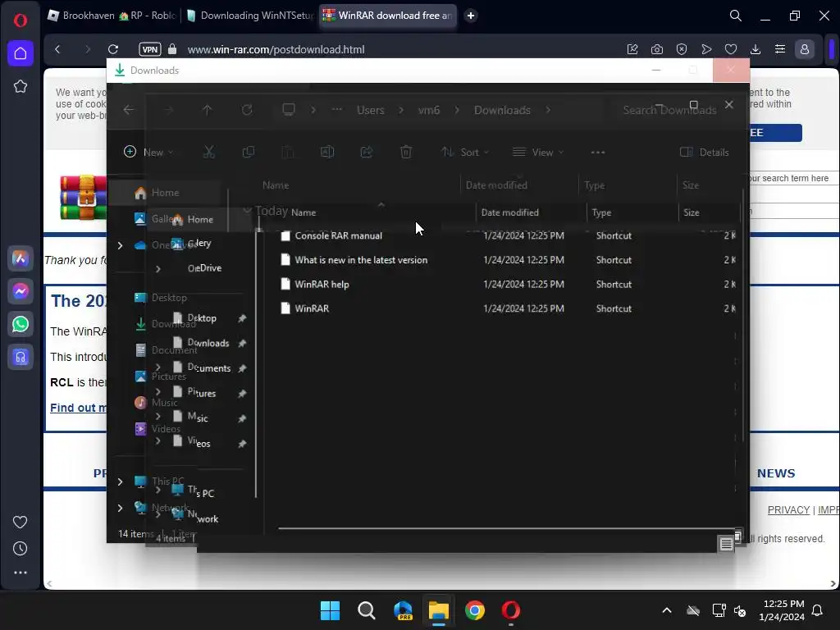Toggle the Details pane button
This screenshot has height=630, width=840.
coord(705,152)
